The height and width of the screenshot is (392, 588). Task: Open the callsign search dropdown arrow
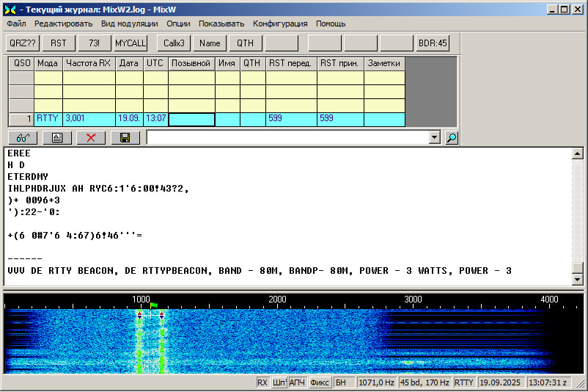coord(433,138)
